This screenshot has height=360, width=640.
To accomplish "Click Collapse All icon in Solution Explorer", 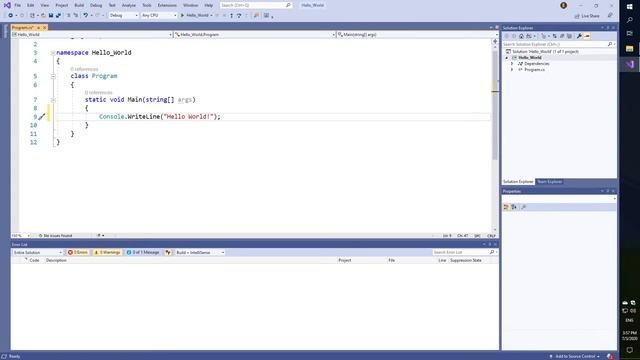I will [x=562, y=36].
